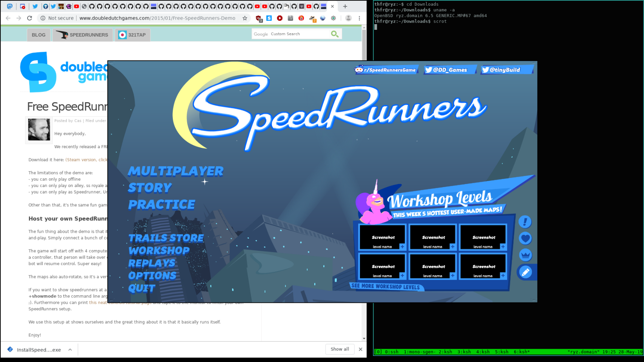Select OPTIONS in the game menu
Screen dimensions: 644x362
tap(152, 276)
